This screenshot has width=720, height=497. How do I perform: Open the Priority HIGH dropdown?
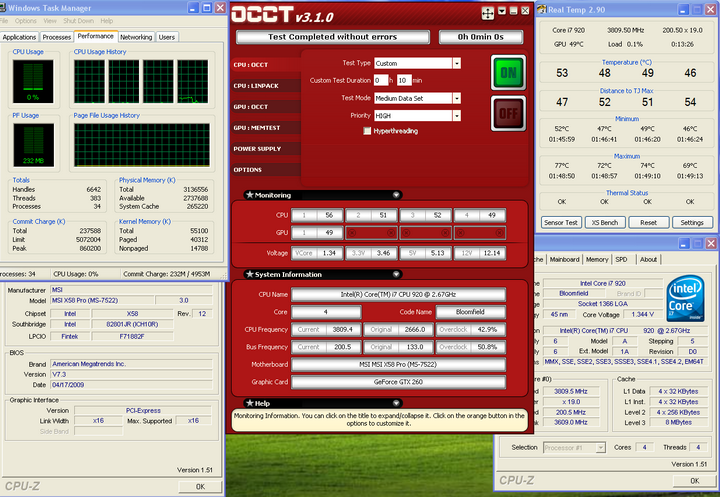456,116
